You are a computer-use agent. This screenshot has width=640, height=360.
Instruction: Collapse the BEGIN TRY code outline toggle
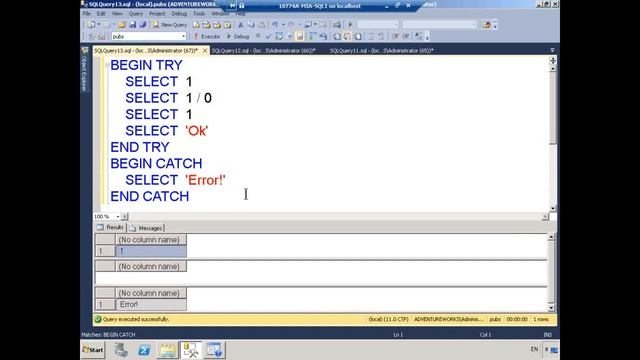[107, 65]
